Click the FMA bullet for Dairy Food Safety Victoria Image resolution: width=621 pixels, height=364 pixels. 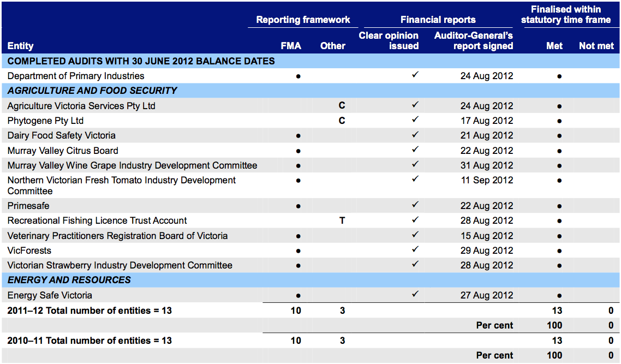pos(298,136)
